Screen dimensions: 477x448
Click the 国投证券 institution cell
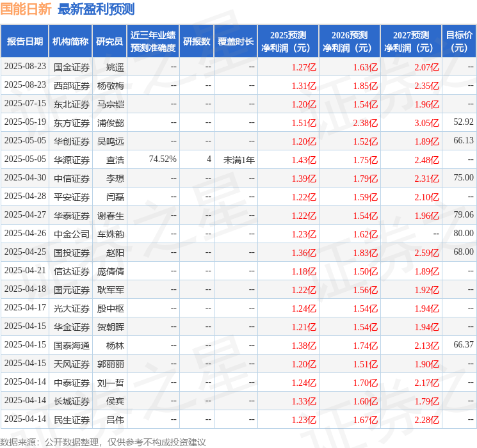click(x=72, y=253)
